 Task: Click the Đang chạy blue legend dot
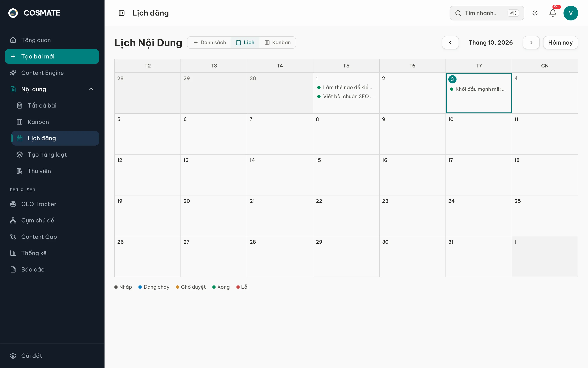coord(140,287)
